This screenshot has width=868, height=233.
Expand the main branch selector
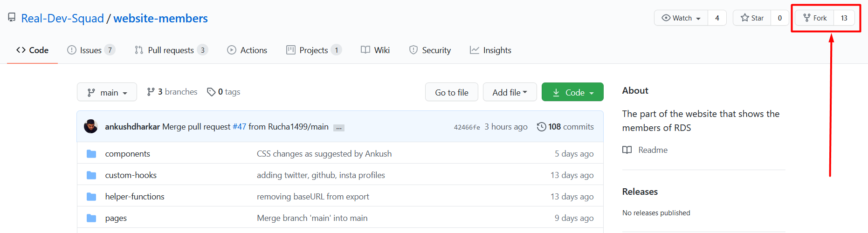(107, 92)
